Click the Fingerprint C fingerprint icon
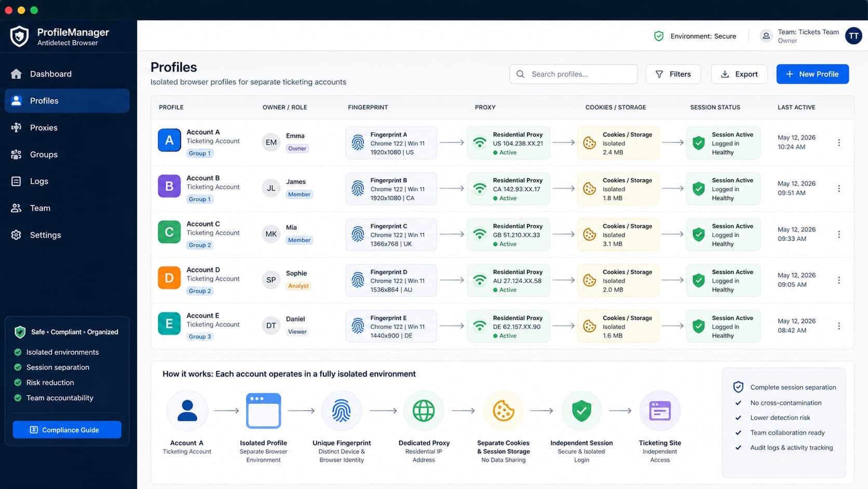Viewport: 868px width, 489px height. coord(358,234)
